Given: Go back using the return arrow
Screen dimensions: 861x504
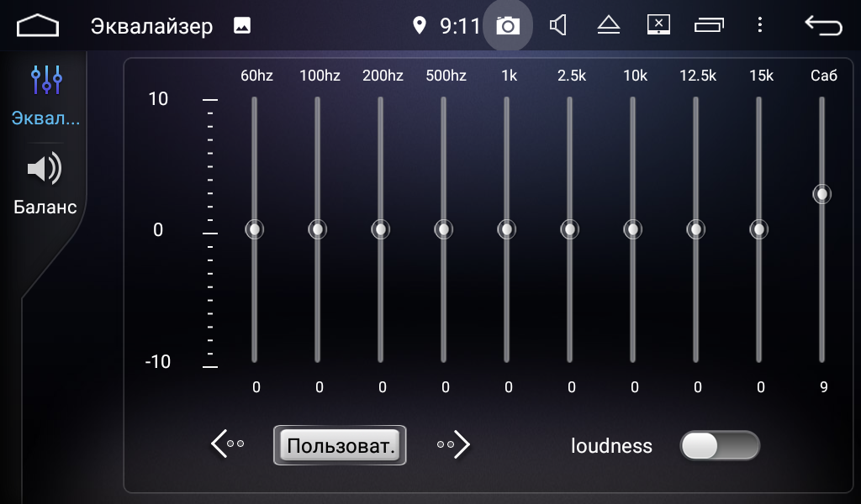Looking at the screenshot, I should [823, 25].
